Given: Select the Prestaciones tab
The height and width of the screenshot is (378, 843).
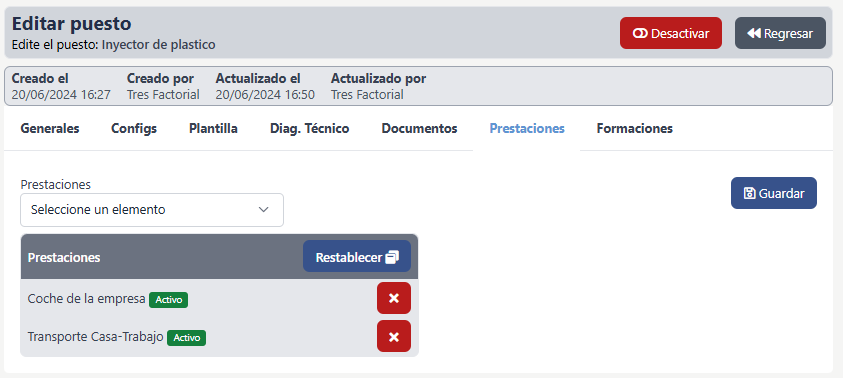Looking at the screenshot, I should pos(527,129).
